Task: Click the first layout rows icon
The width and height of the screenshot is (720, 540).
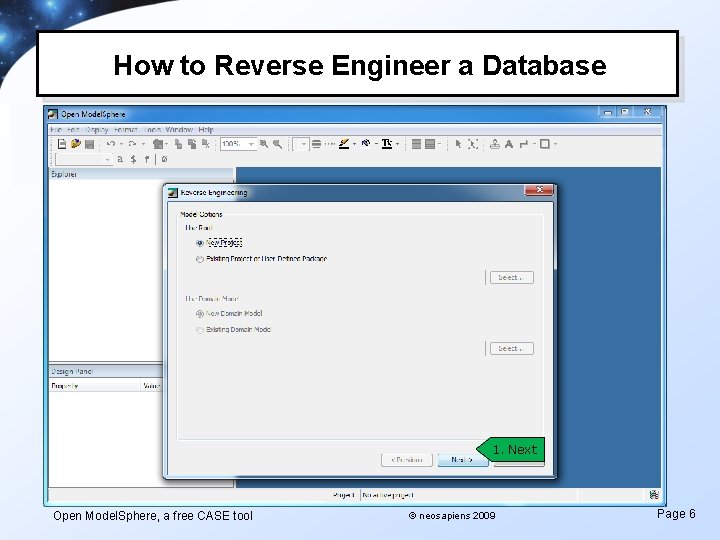Action: click(x=416, y=144)
